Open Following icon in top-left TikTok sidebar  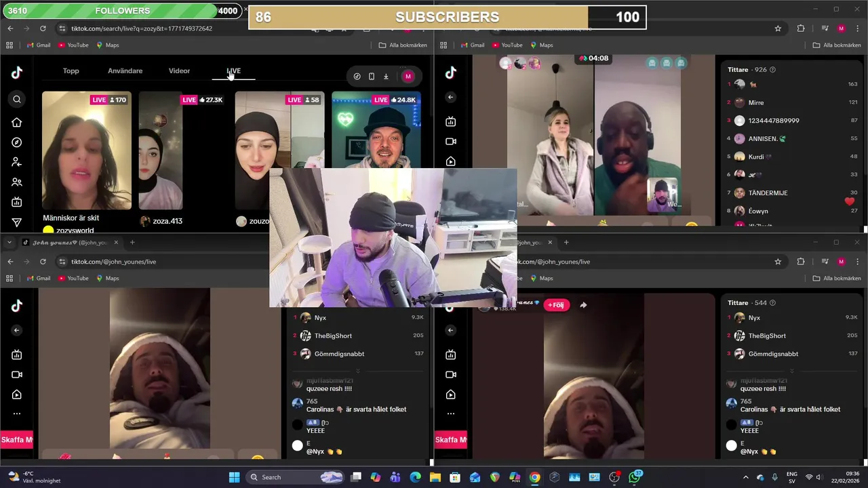tap(17, 162)
